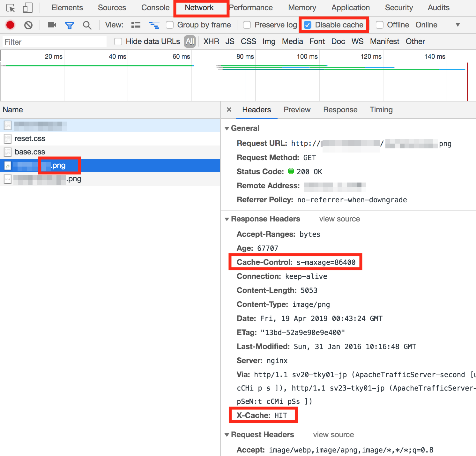Screen dimensions: 476x456
Task: Show the overview waterfall view icon
Action: click(154, 25)
